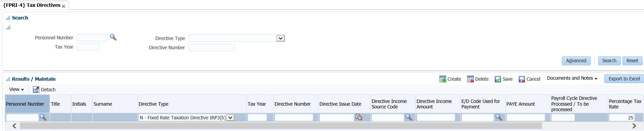Click the horizontal scrollbar of the results table
The height and width of the screenshot is (131, 644).
coord(281,126)
